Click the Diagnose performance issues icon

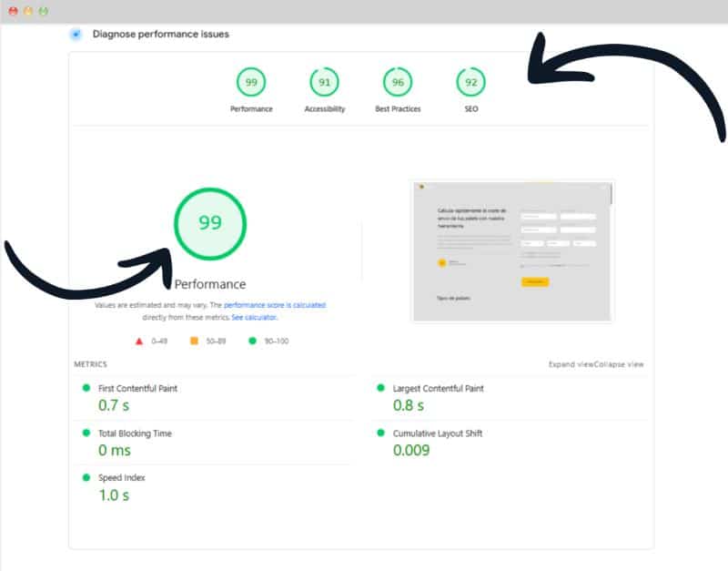76,35
